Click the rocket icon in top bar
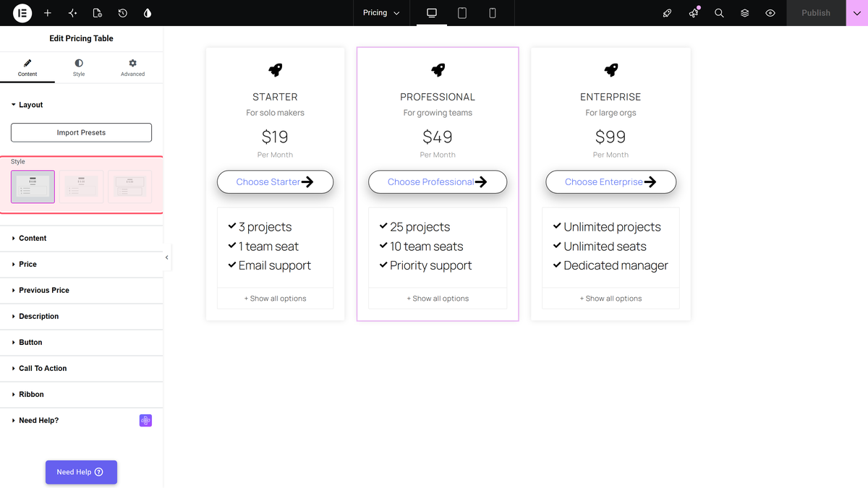This screenshot has width=868, height=488. [x=668, y=13]
